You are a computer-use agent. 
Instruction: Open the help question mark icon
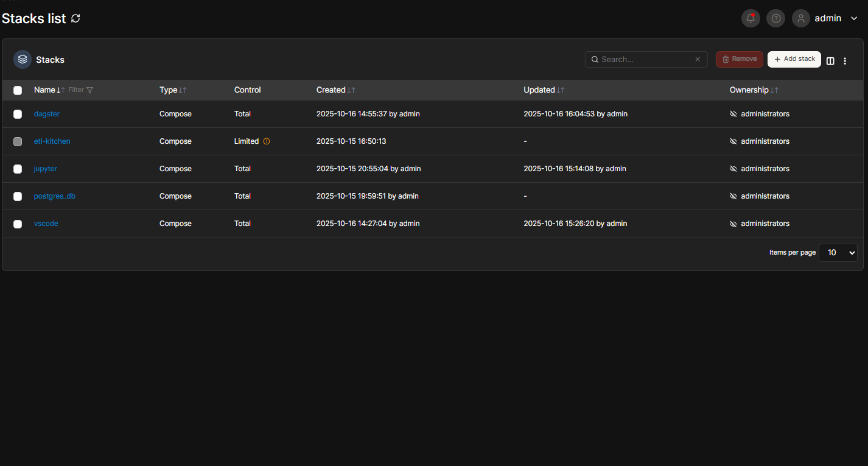coord(775,18)
